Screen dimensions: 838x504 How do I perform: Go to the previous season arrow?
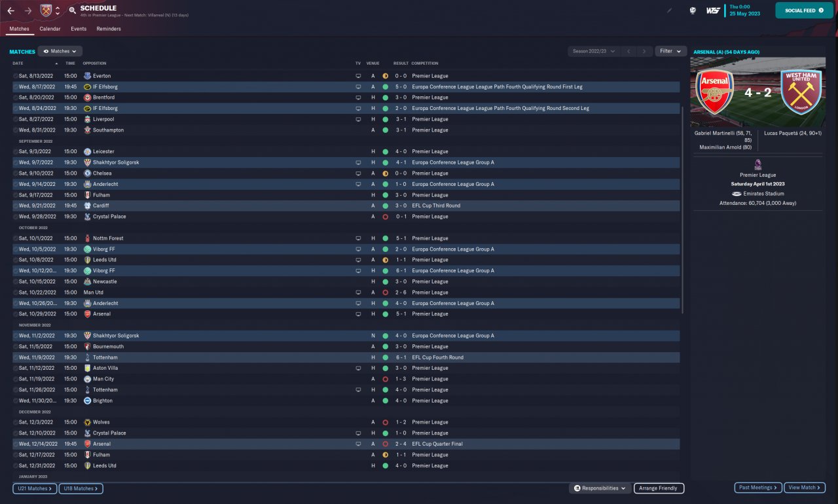tap(628, 51)
